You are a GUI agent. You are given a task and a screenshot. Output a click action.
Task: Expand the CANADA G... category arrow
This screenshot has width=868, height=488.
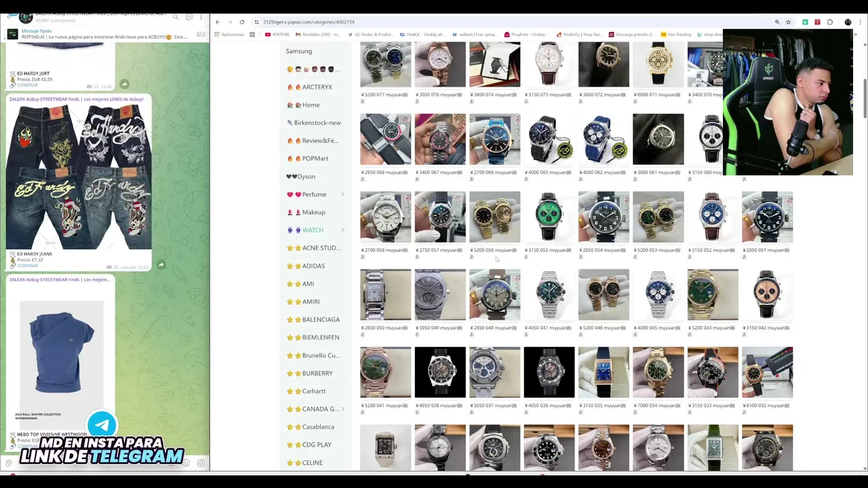pos(342,409)
